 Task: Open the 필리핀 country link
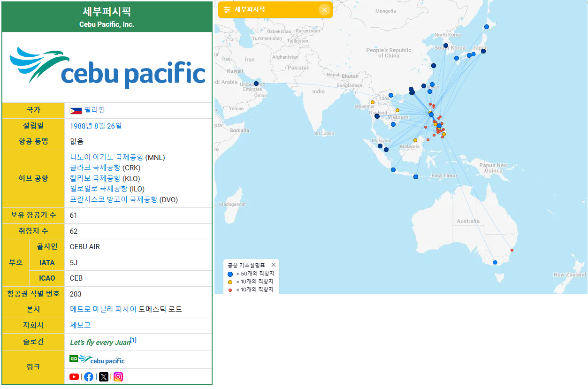pos(95,110)
